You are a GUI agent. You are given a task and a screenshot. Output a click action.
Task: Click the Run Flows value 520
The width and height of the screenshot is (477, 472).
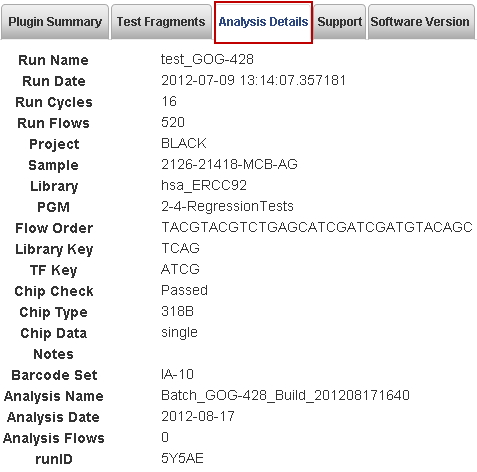(173, 122)
